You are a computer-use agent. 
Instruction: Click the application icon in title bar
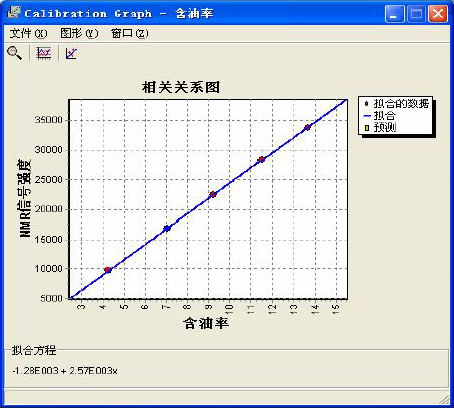pyautogui.click(x=14, y=12)
